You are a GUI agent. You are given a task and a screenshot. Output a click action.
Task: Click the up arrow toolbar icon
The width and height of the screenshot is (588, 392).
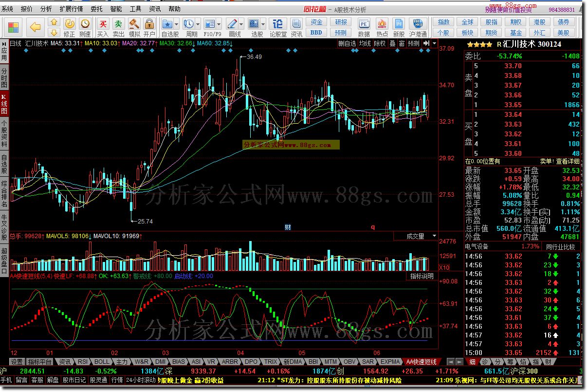pyautogui.click(x=54, y=22)
